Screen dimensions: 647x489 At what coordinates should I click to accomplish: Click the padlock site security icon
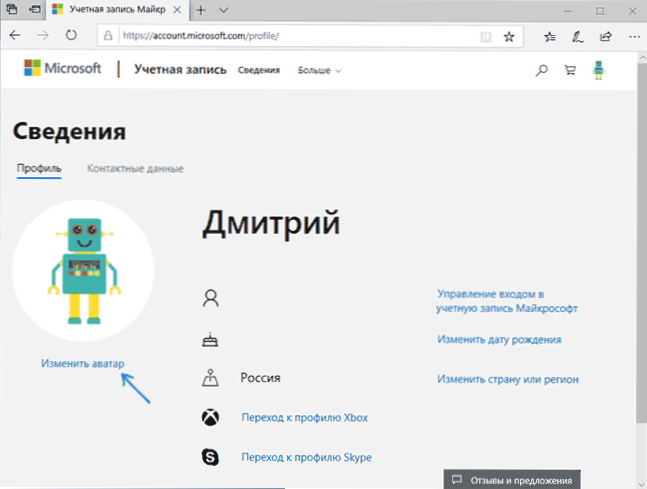108,36
